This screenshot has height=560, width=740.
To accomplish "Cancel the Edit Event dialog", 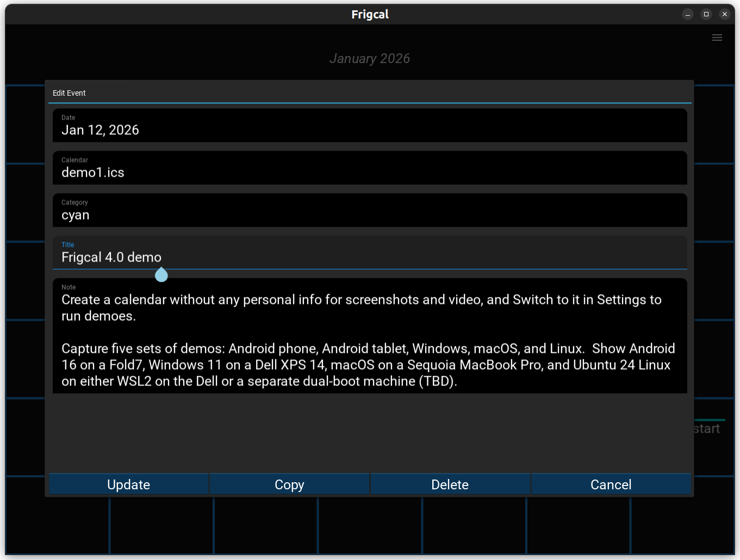I will 611,484.
